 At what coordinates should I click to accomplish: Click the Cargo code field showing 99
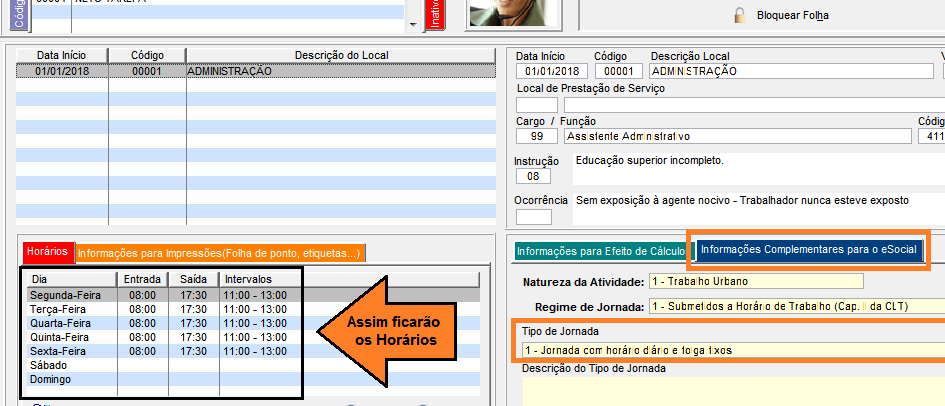point(537,136)
